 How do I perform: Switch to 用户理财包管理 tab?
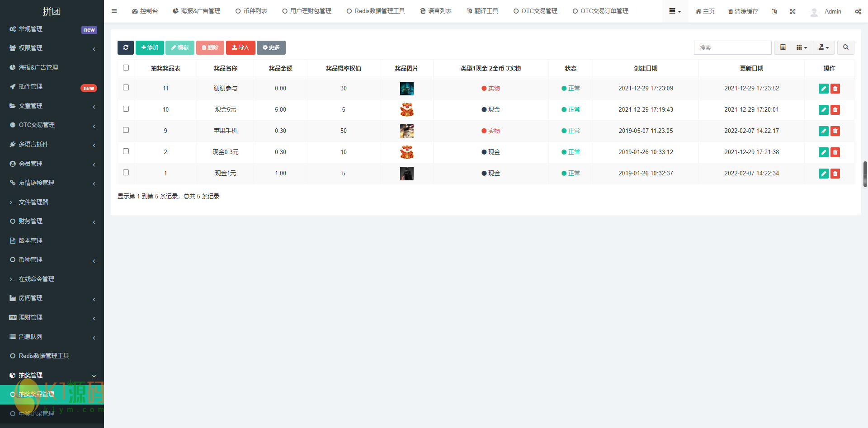click(x=307, y=11)
